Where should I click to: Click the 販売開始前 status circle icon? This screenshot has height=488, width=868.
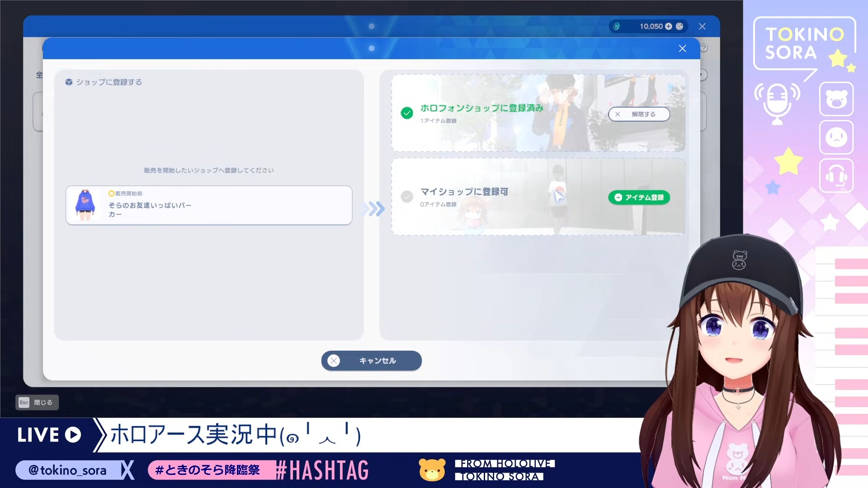tap(111, 193)
